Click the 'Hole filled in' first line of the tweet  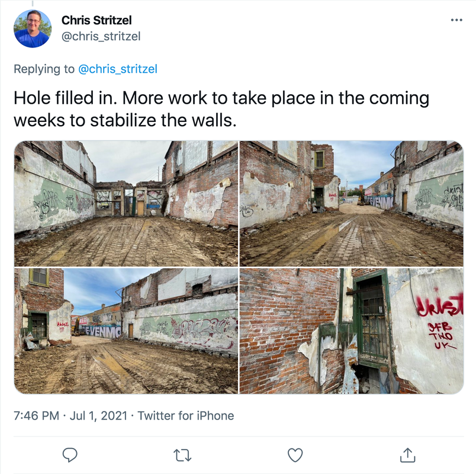coord(221,98)
